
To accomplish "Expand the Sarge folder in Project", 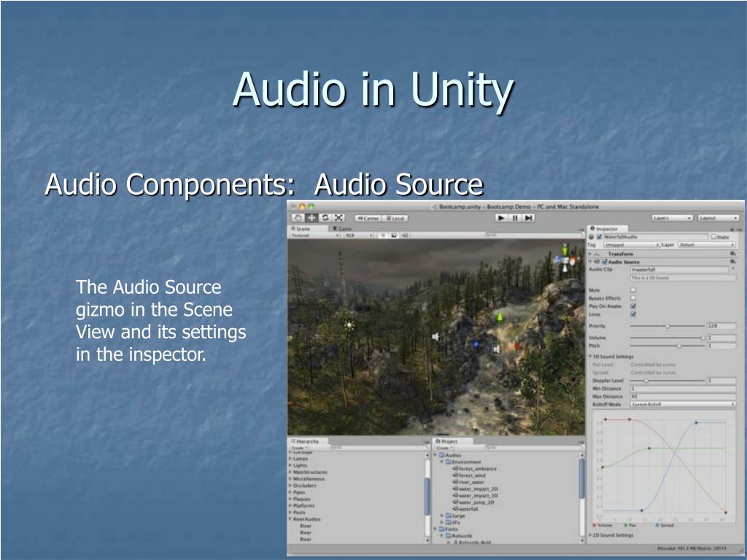I will (441, 516).
